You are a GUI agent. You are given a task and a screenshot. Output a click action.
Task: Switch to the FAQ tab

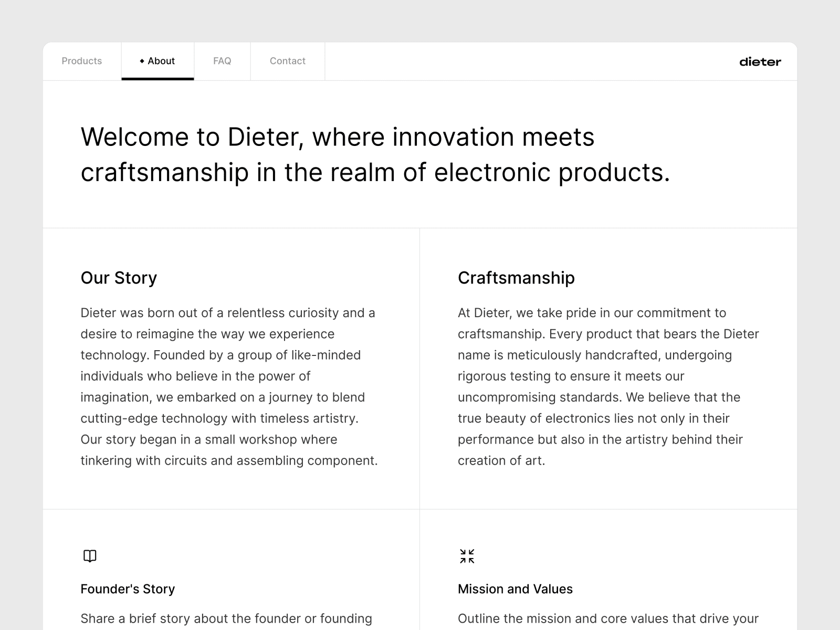coord(222,61)
